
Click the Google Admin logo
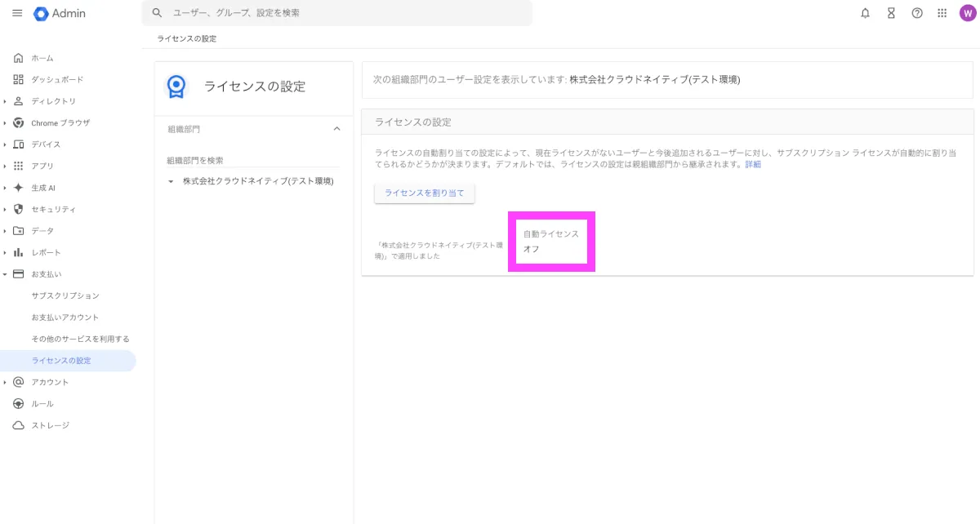[60, 13]
